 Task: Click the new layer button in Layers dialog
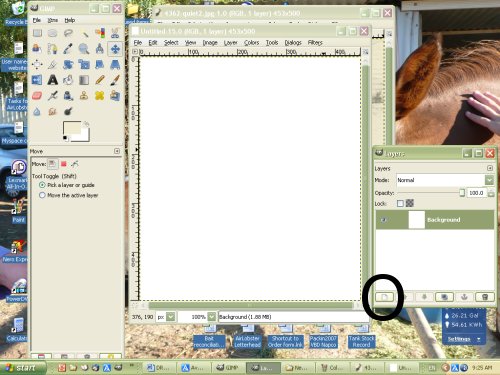384,297
